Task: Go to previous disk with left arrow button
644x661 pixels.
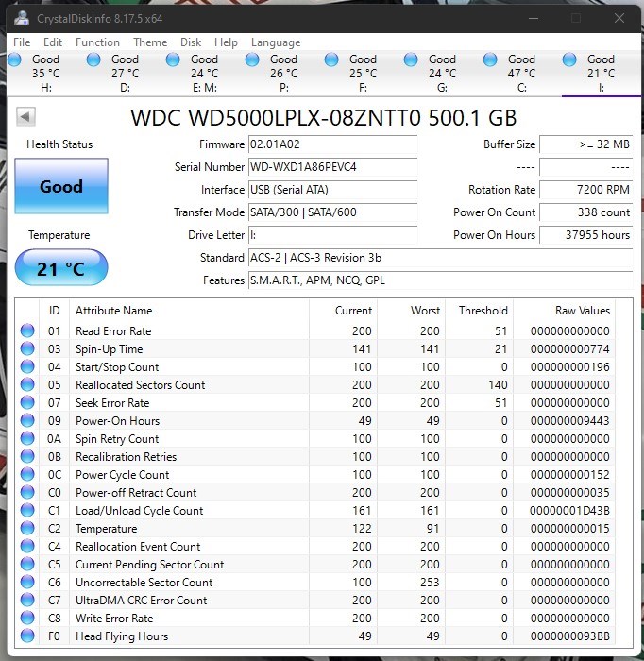Action: click(x=25, y=116)
